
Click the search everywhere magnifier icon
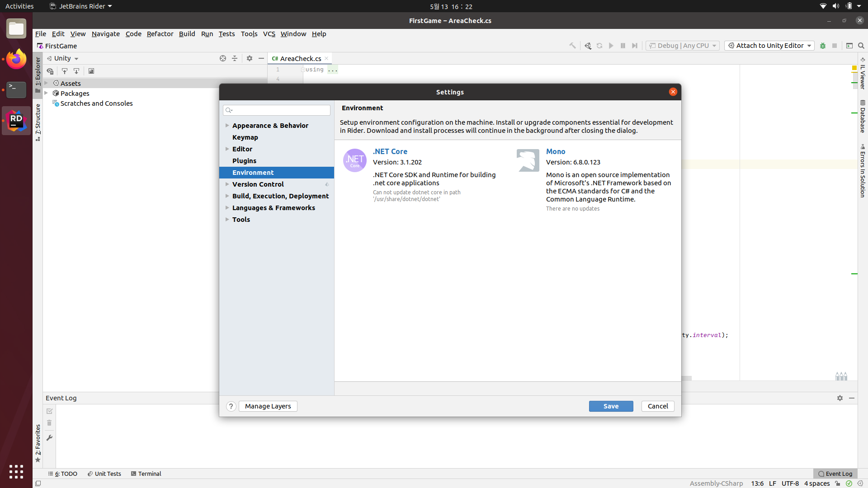tap(861, 46)
